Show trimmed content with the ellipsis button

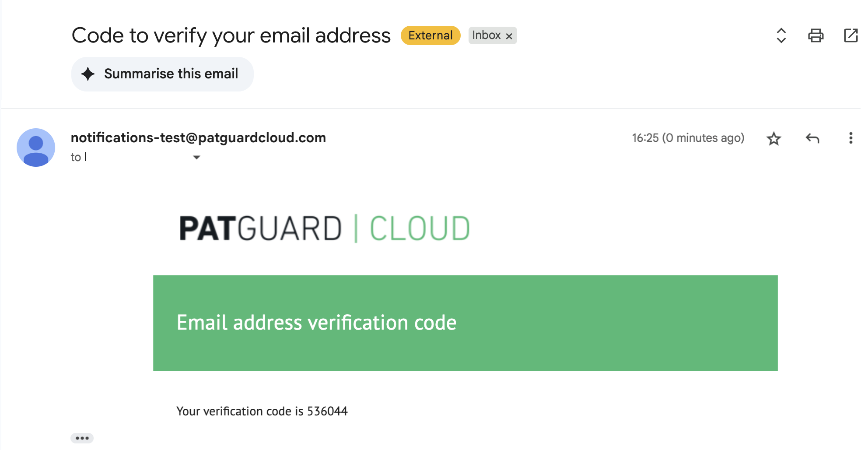tap(82, 438)
